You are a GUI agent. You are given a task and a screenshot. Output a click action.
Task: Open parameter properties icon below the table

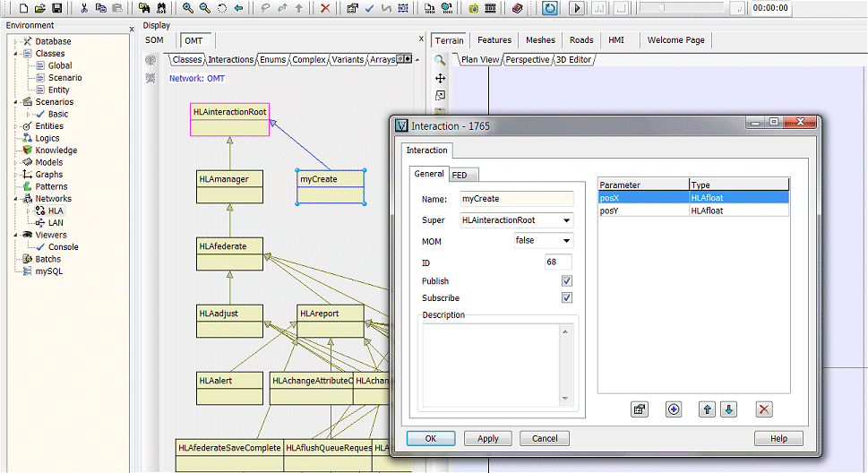point(639,409)
